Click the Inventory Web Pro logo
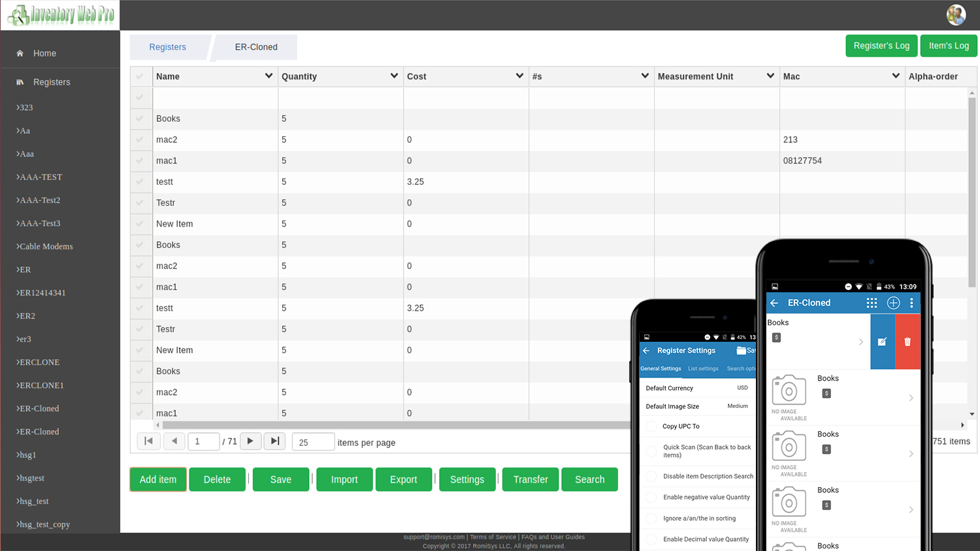This screenshot has width=980, height=551. pos(60,15)
